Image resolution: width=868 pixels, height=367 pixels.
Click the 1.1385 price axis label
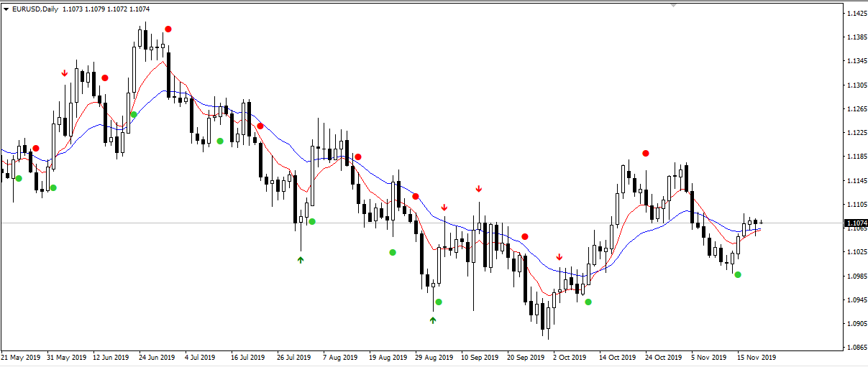856,38
